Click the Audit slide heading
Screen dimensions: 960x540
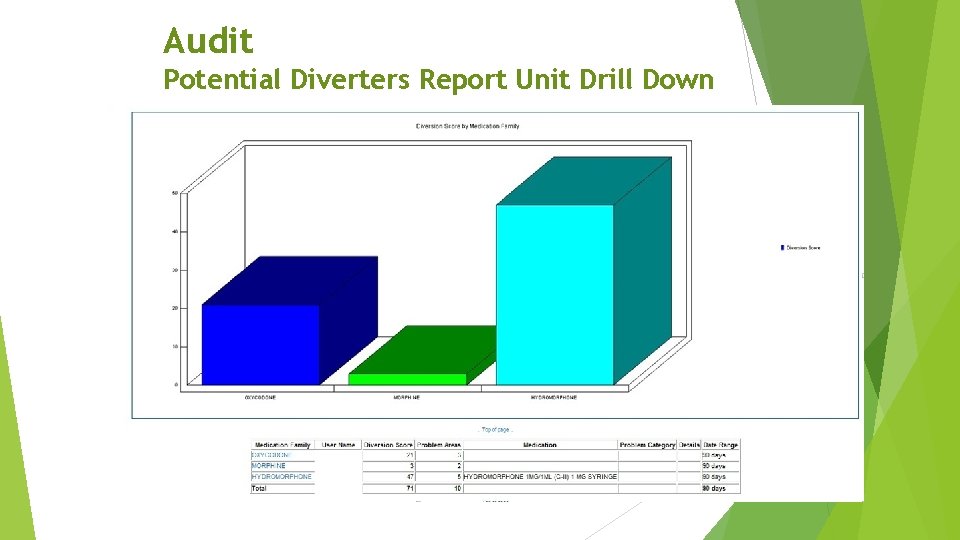(x=208, y=41)
